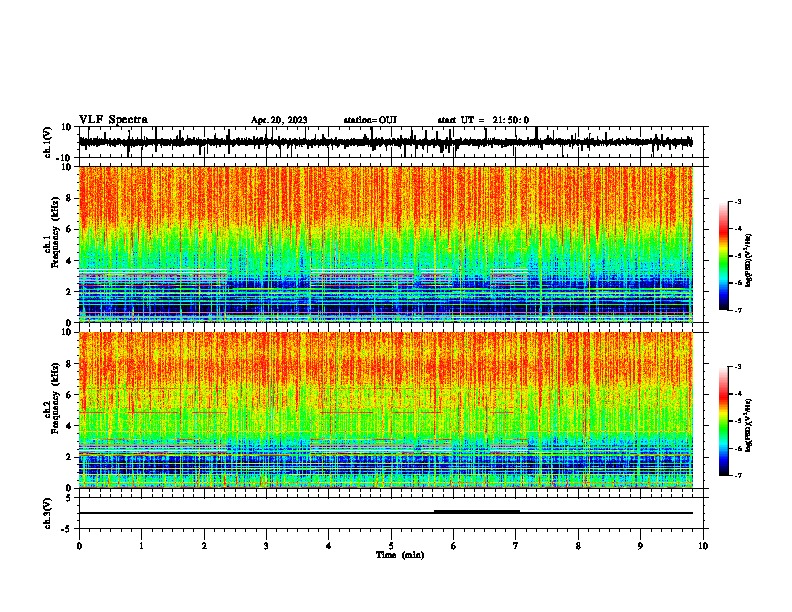This screenshot has height=612, width=792.
Task: Click the time axis tick label "1"
Action: click(141, 546)
